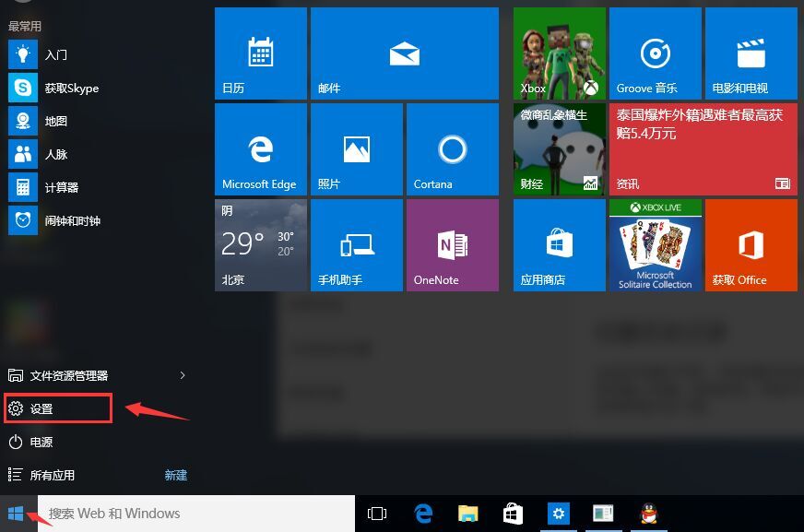
Task: Open the Store (应用商店) tile
Action: (559, 245)
